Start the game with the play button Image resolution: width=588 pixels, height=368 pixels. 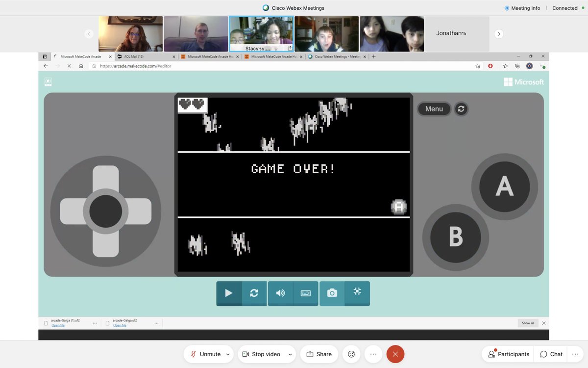[x=229, y=293]
